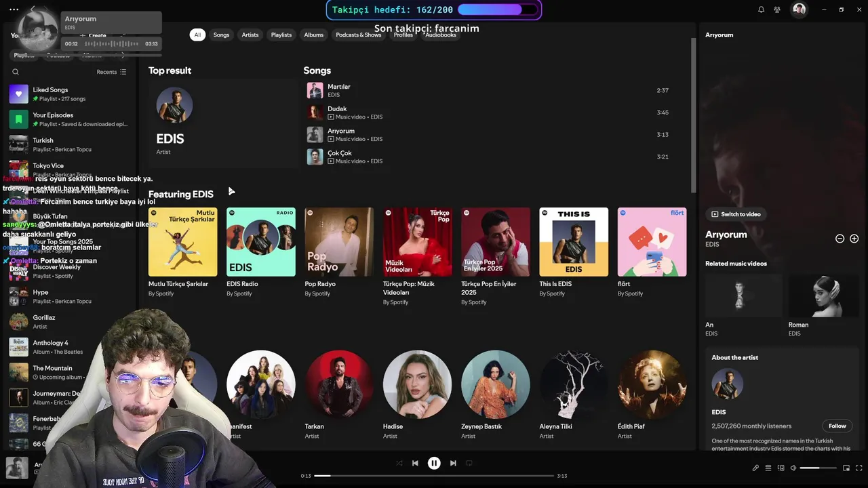The width and height of the screenshot is (868, 488).
Task: Select the Podcasts & Shows filter chip
Action: pyautogui.click(x=359, y=35)
